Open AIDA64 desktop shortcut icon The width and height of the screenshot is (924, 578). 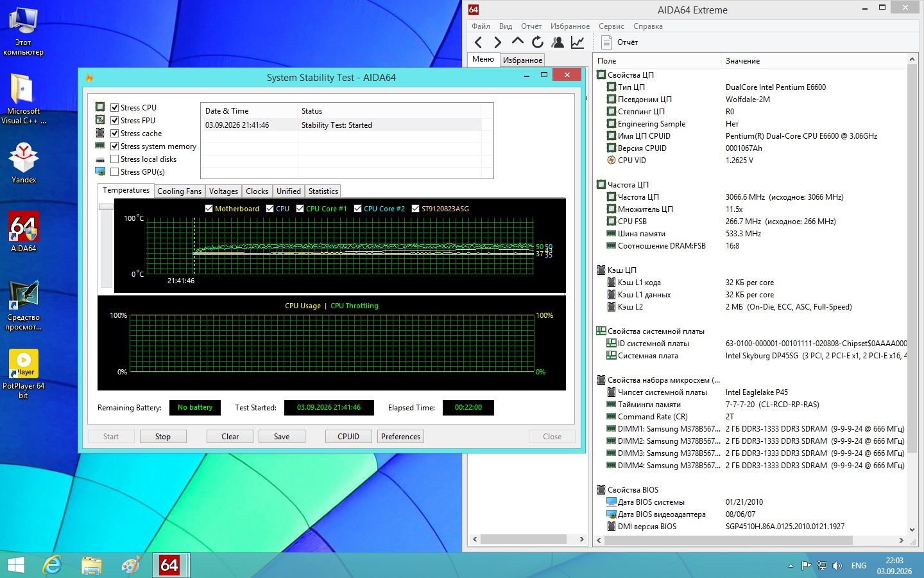[x=24, y=232]
